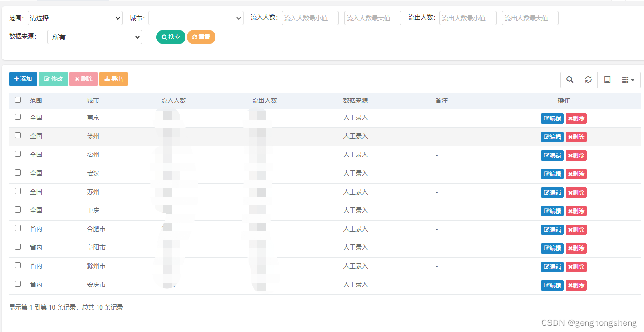This screenshot has width=644, height=332.
Task: Click the 流入人数最小值 input field
Action: [310, 18]
